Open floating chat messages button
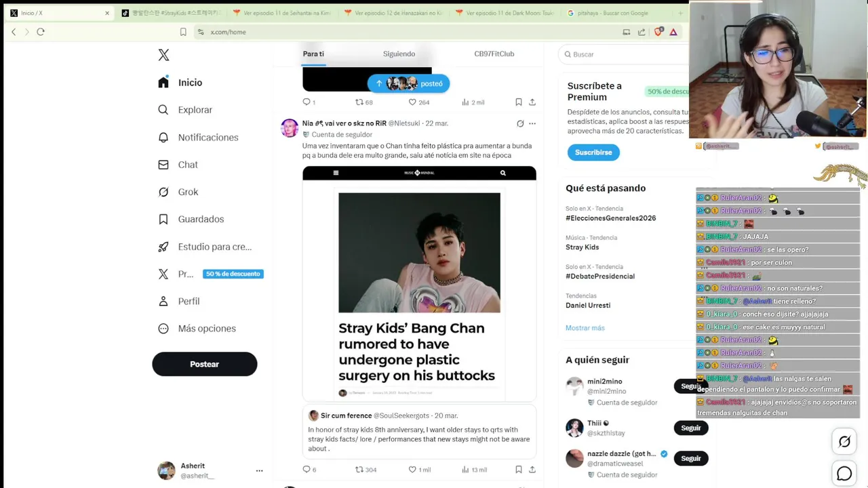Viewport: 868px width, 488px height. tap(844, 474)
